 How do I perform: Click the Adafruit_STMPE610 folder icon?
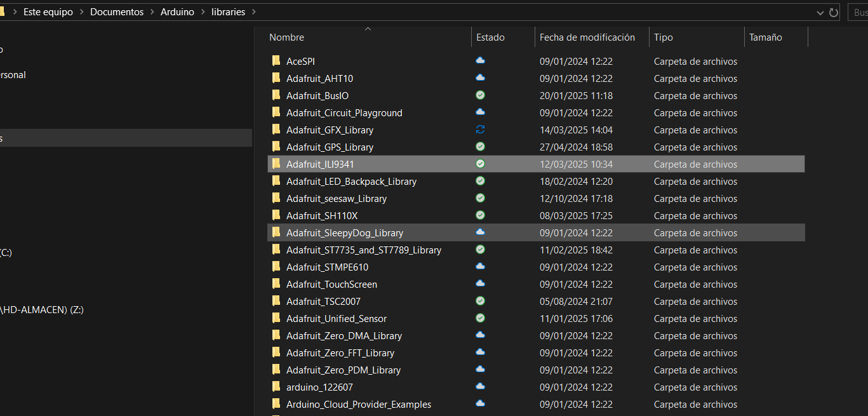coord(276,267)
